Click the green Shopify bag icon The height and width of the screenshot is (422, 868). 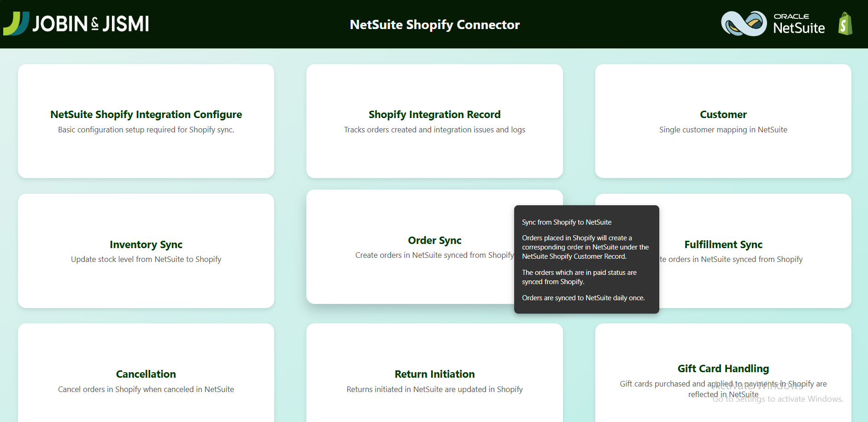(x=845, y=23)
